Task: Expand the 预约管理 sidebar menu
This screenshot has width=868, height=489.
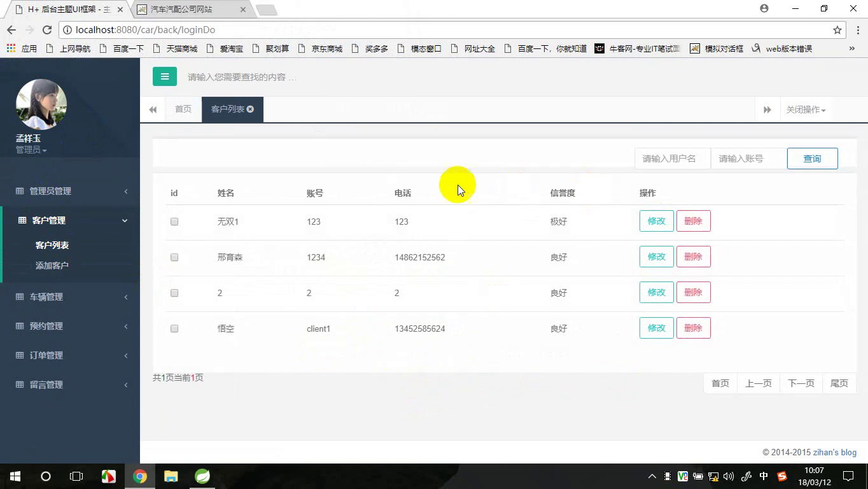Action: tap(70, 326)
